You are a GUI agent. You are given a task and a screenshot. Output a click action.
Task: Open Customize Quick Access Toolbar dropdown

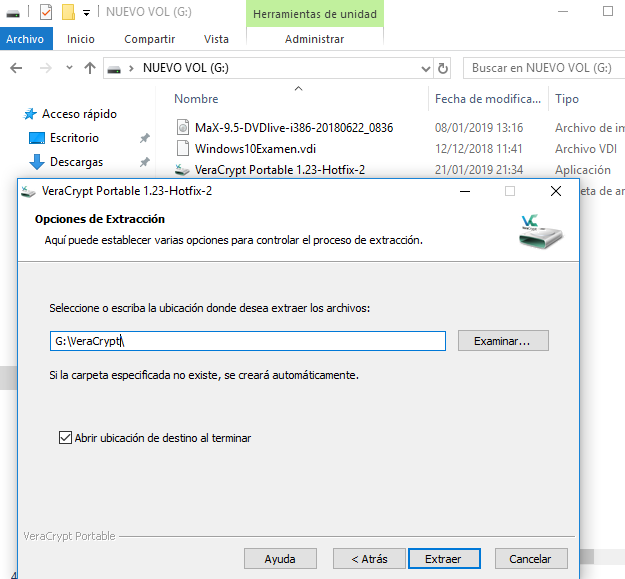tap(86, 13)
